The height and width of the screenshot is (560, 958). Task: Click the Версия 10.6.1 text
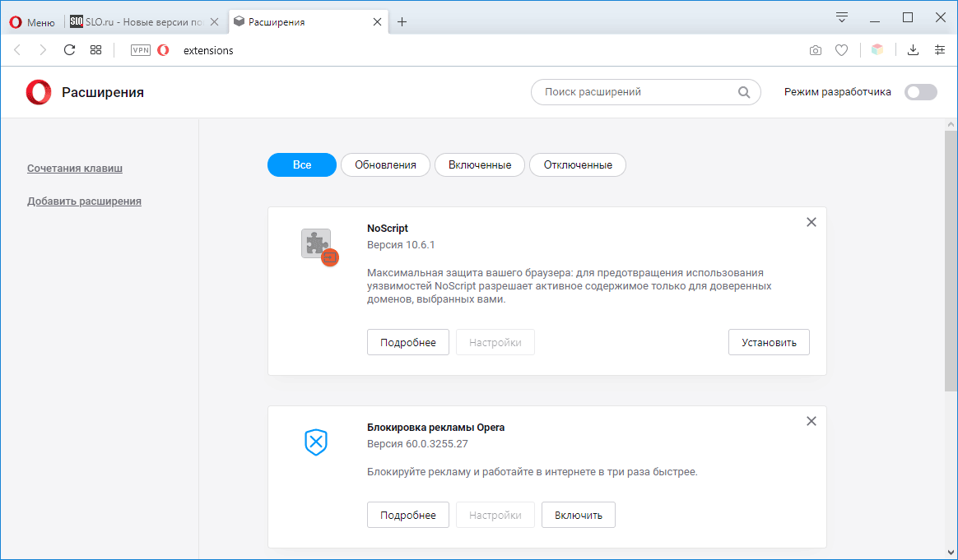click(x=401, y=245)
